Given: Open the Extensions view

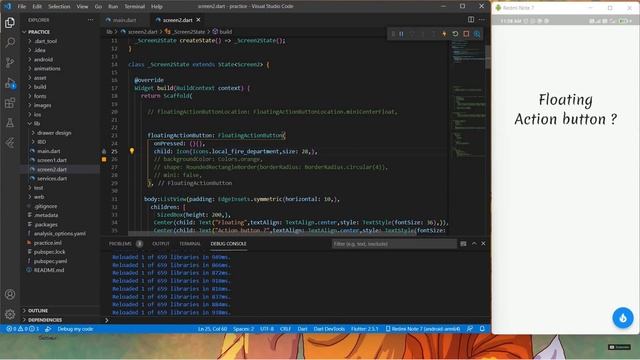Looking at the screenshot, I should (x=10, y=103).
